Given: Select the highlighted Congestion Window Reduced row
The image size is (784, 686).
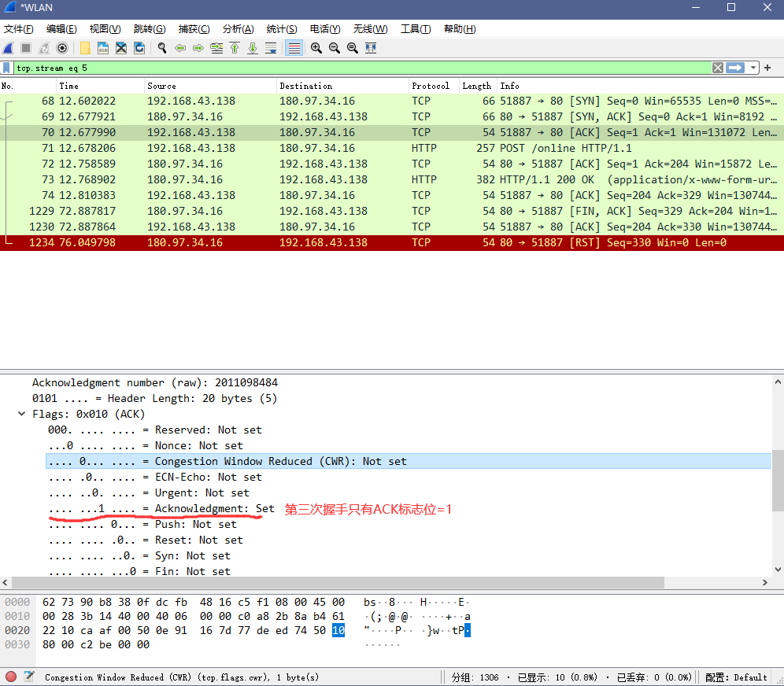Looking at the screenshot, I should pos(236,461).
